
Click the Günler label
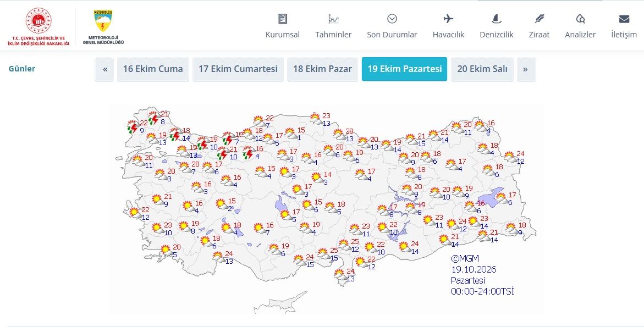22,69
